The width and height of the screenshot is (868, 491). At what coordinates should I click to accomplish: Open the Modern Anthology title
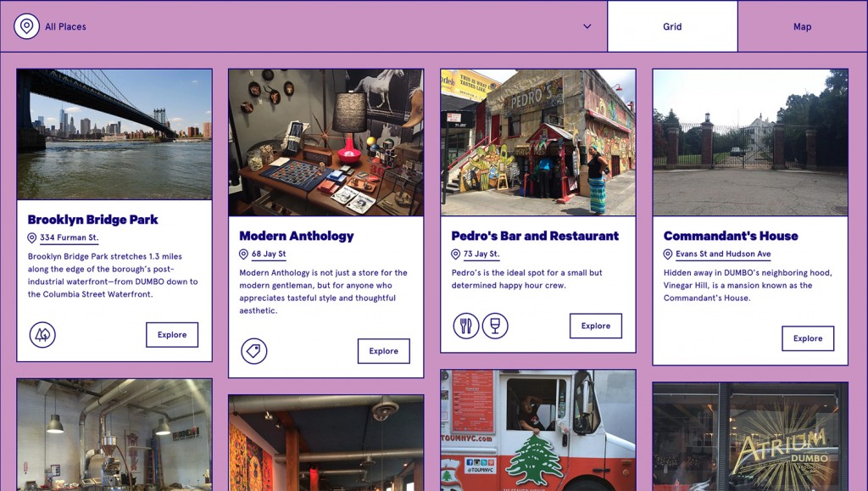tap(297, 236)
